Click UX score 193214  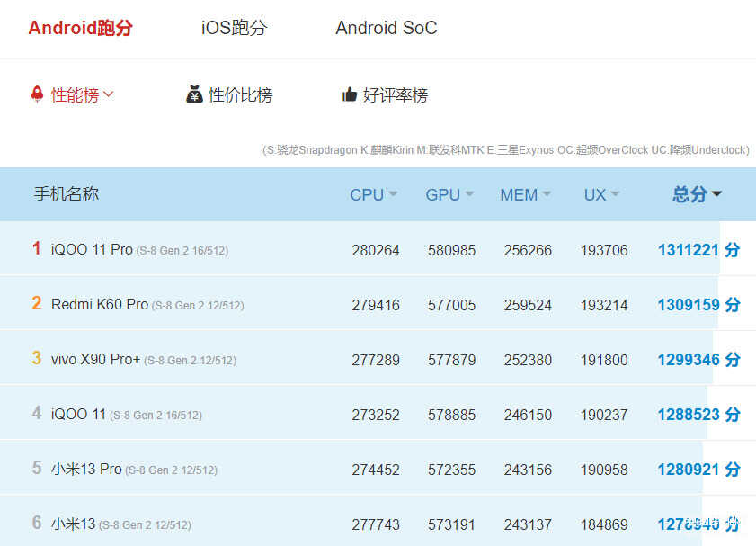point(604,305)
